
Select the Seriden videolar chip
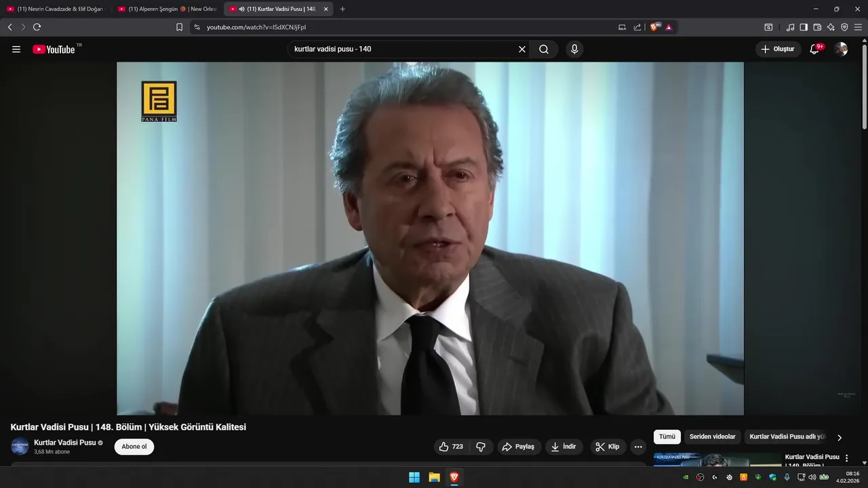[712, 437]
